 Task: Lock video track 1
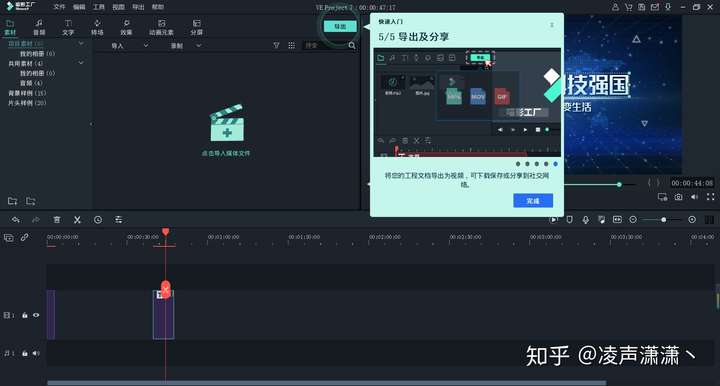[x=25, y=315]
